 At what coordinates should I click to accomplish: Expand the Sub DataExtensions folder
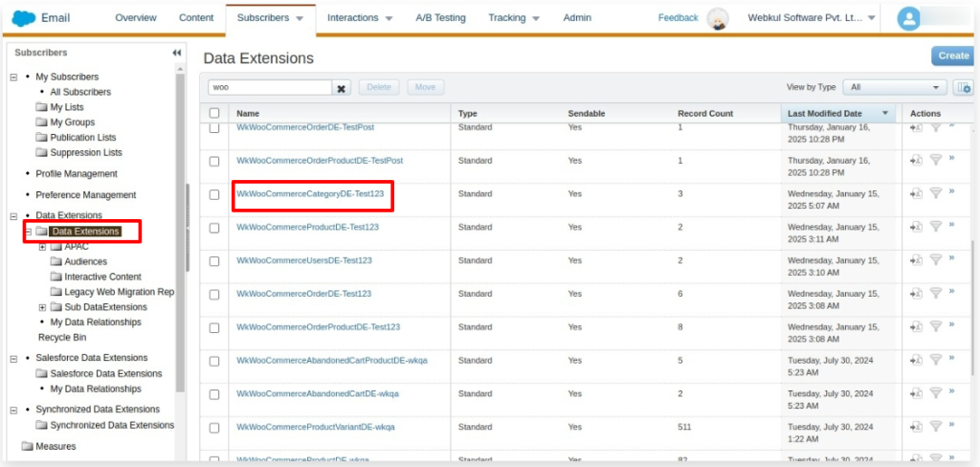pos(42,307)
